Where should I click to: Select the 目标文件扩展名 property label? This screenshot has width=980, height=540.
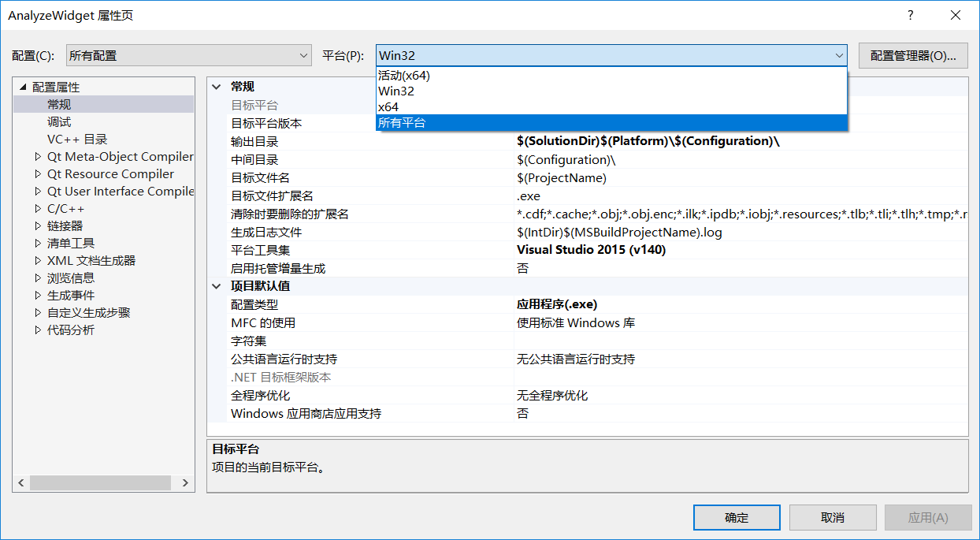click(x=272, y=196)
